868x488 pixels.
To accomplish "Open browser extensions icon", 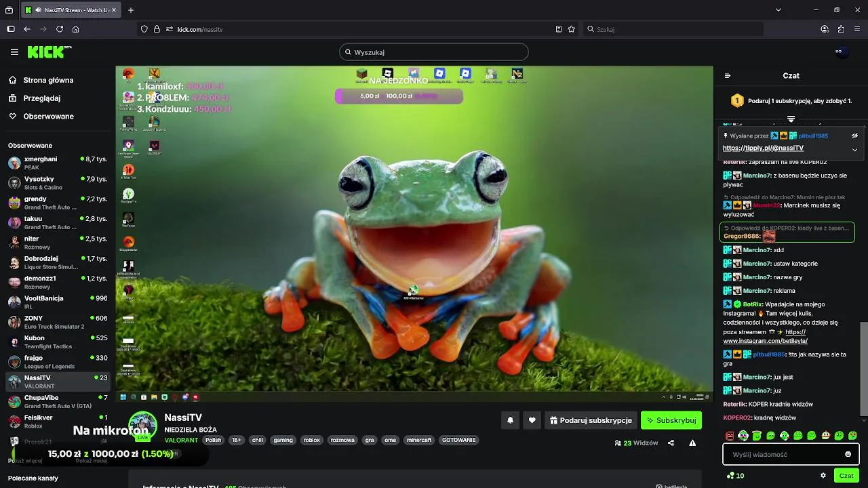I will (x=841, y=29).
